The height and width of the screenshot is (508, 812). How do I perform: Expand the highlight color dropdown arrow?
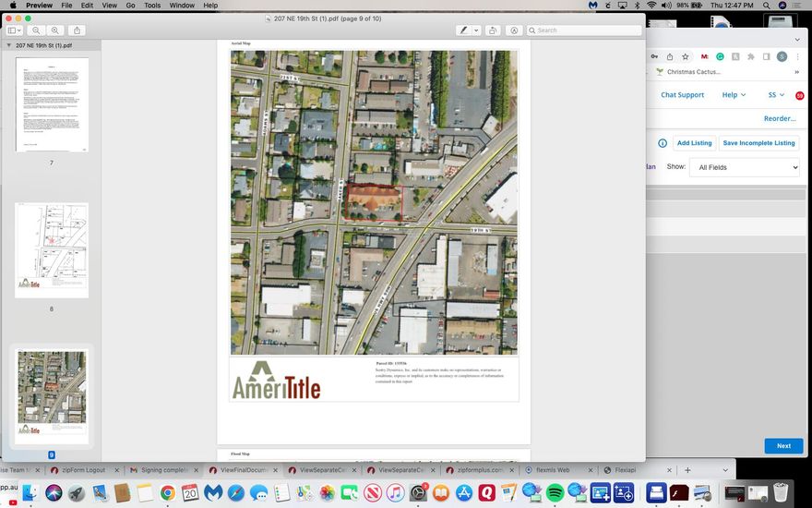point(476,30)
